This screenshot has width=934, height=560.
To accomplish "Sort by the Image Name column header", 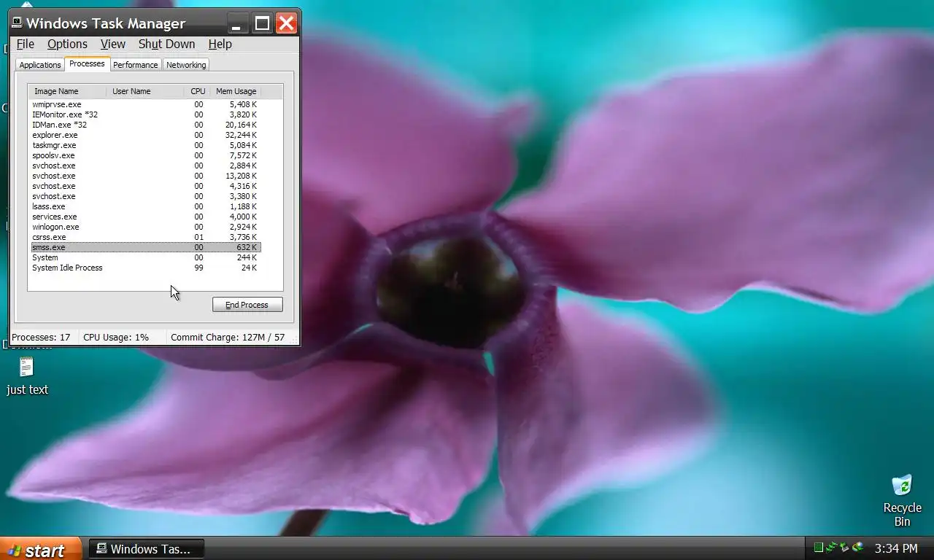I will (67, 91).
